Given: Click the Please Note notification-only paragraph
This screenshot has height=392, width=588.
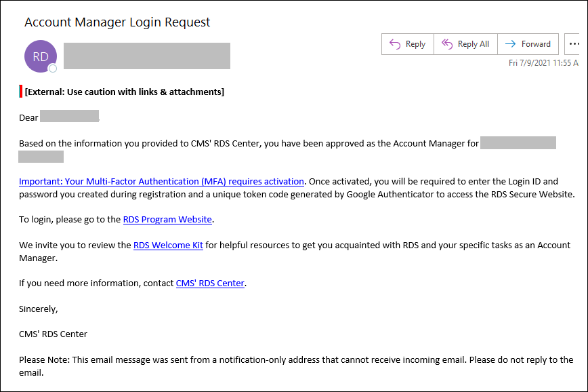Looking at the screenshot, I should pos(295,366).
